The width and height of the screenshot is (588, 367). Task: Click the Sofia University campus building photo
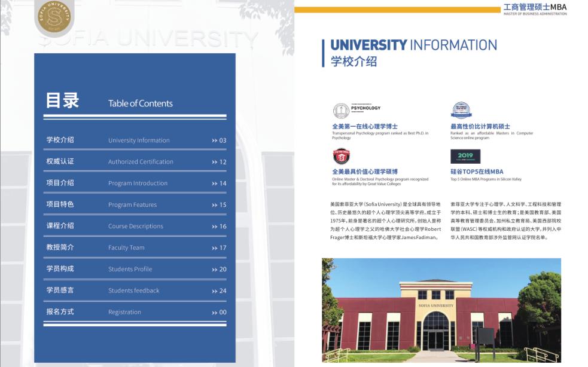[x=441, y=310]
